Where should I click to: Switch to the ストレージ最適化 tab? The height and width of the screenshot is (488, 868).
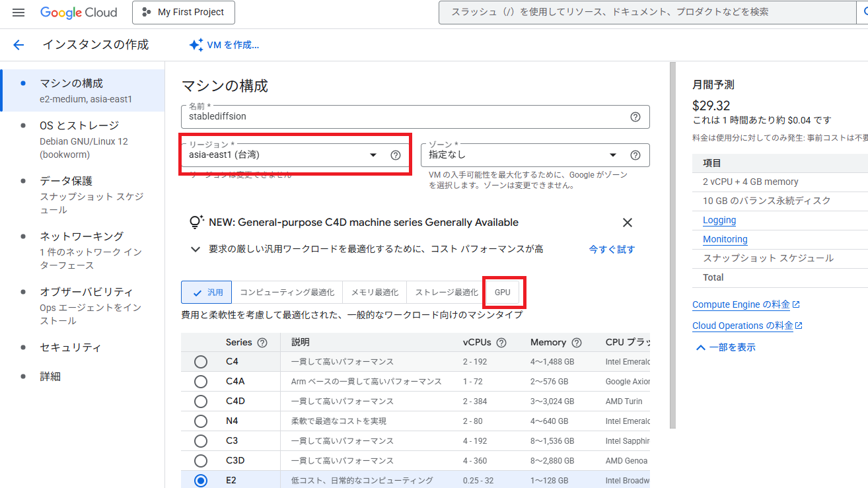click(x=446, y=293)
